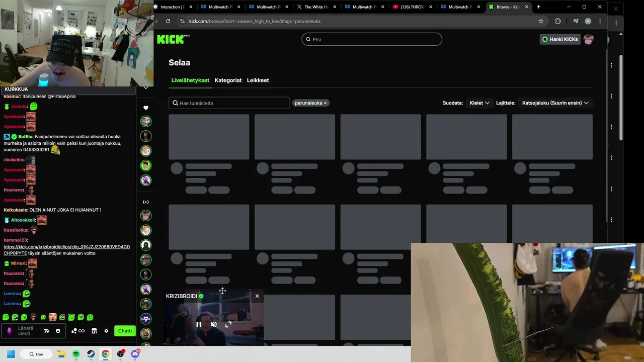
Task: Close the Browse - Kick tab
Action: [526, 7]
